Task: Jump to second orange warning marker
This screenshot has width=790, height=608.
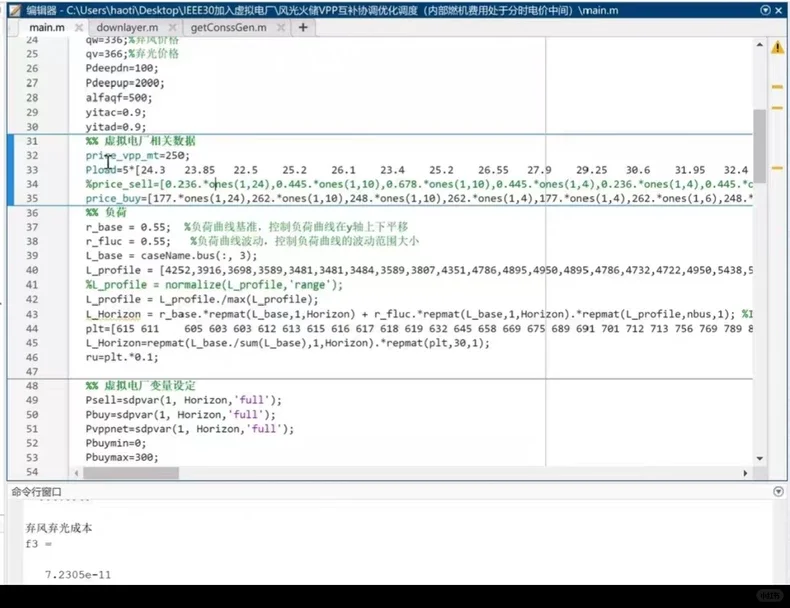Action: point(777,108)
